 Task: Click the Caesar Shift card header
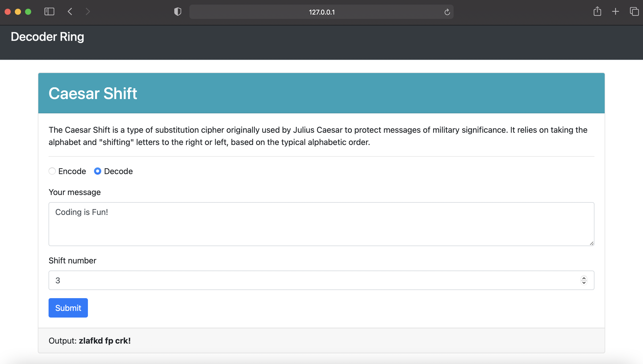tap(93, 93)
